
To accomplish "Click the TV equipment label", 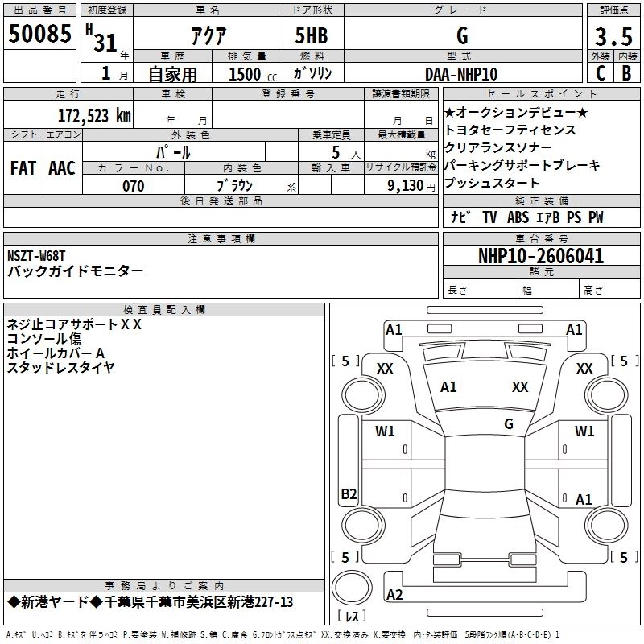I will point(489,217).
